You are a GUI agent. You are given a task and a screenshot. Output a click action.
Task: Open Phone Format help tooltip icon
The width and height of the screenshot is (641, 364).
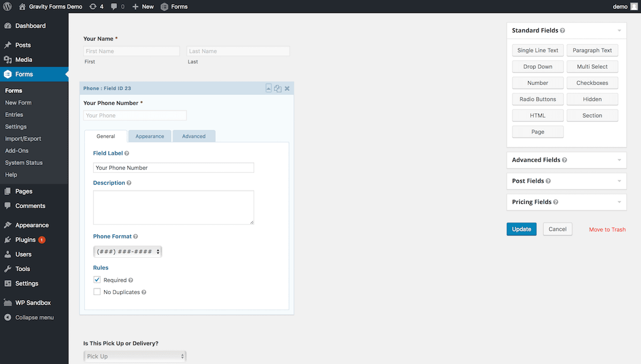coord(136,236)
